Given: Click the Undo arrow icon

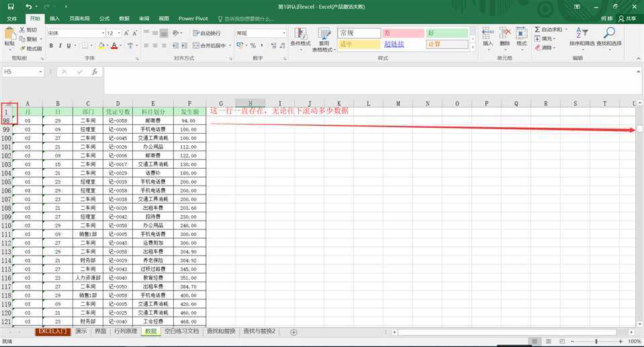Looking at the screenshot, I should click(28, 7).
